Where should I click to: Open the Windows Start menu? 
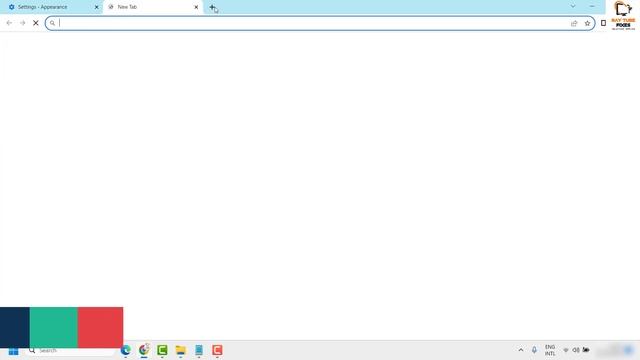tap(13, 351)
